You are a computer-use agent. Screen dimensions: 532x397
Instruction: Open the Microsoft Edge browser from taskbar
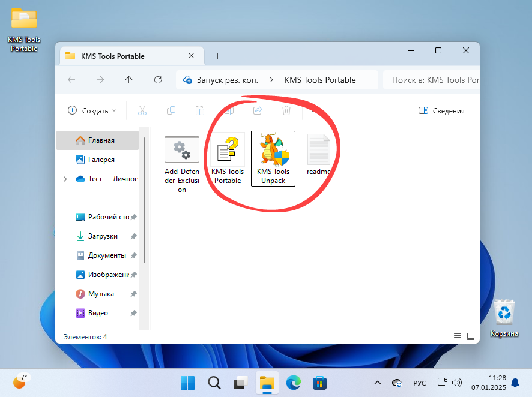tap(293, 383)
